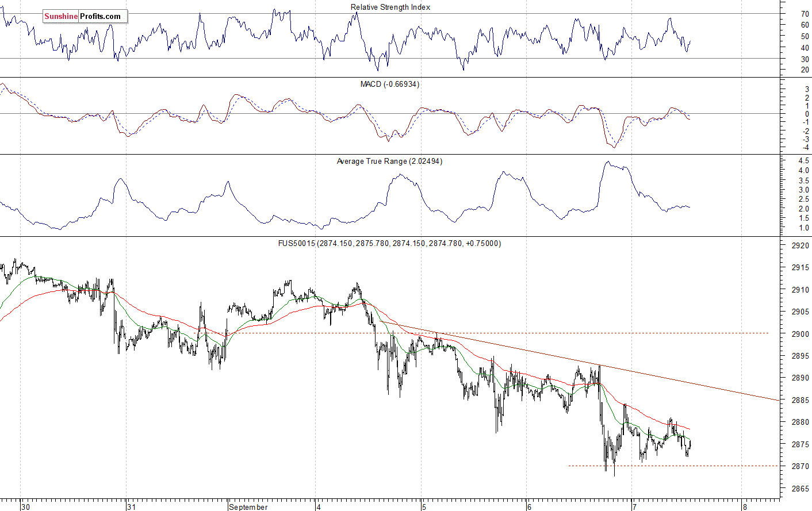The width and height of the screenshot is (812, 511).
Task: Click the 5 date axis label
Action: (x=424, y=507)
